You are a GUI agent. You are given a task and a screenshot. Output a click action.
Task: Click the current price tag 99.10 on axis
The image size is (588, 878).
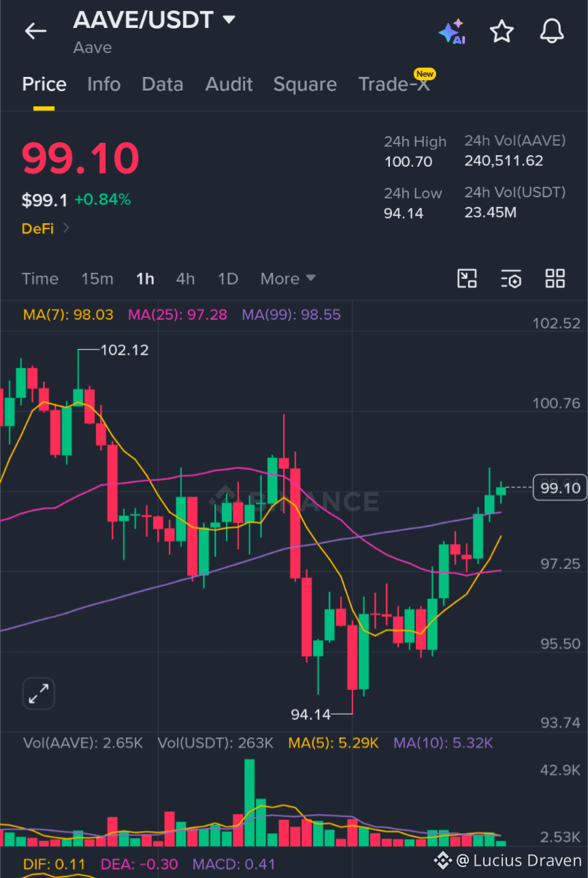point(560,487)
